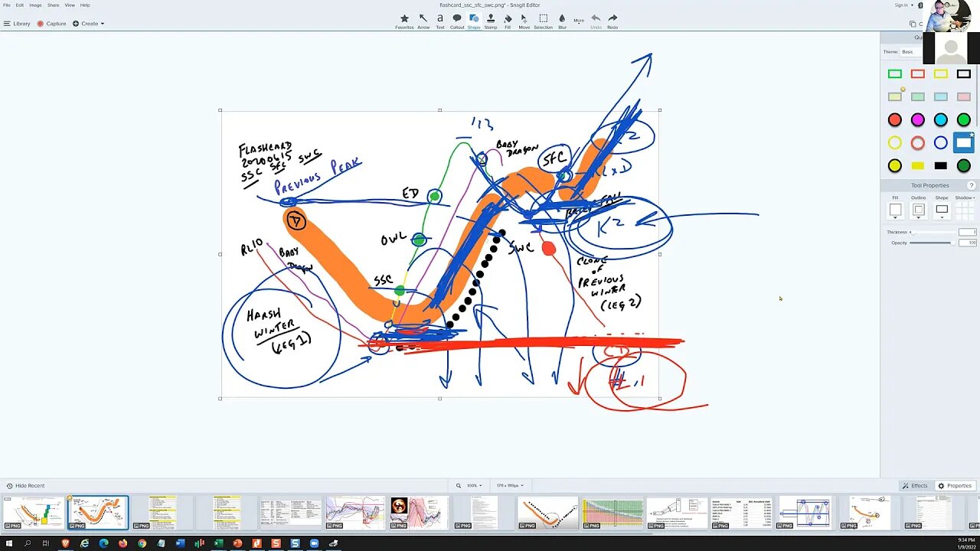This screenshot has width=980, height=551.
Task: Select the Arrow tool
Action: point(423,21)
